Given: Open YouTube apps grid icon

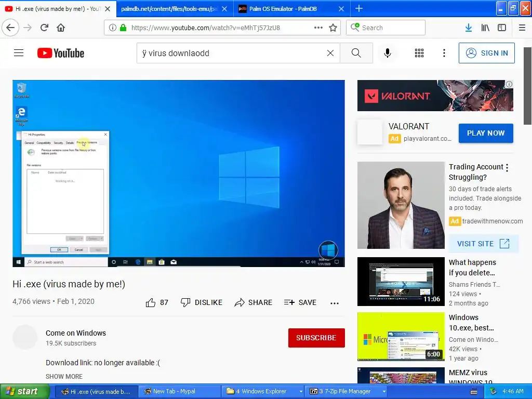Looking at the screenshot, I should pyautogui.click(x=419, y=53).
